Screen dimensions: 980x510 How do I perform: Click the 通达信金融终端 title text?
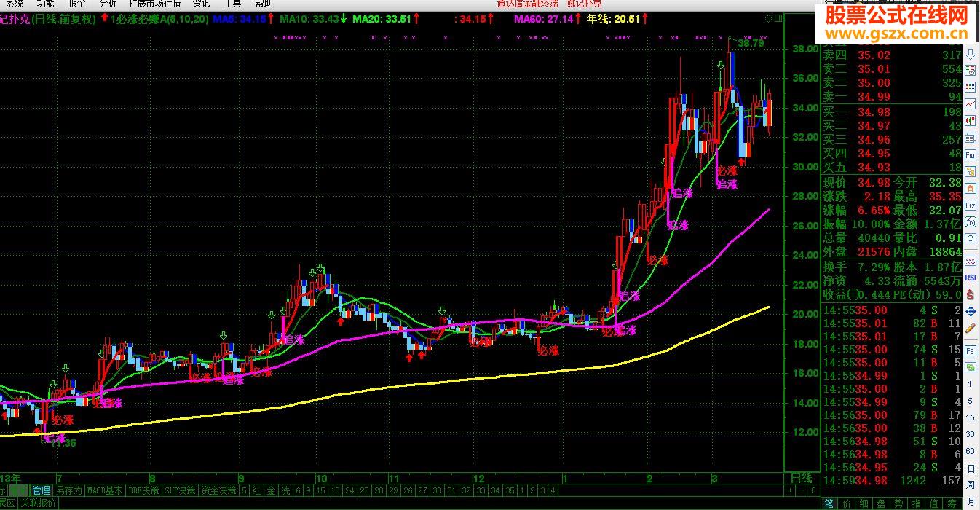point(527,4)
